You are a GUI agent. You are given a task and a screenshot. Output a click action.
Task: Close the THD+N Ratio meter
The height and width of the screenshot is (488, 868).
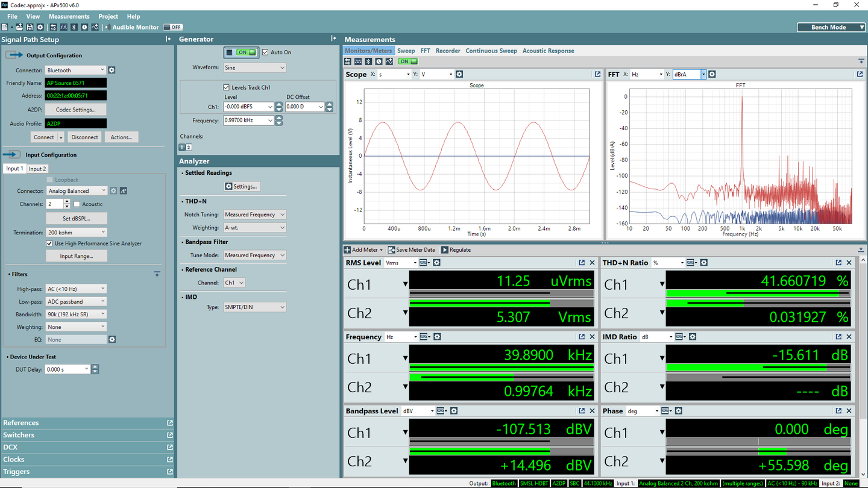849,263
